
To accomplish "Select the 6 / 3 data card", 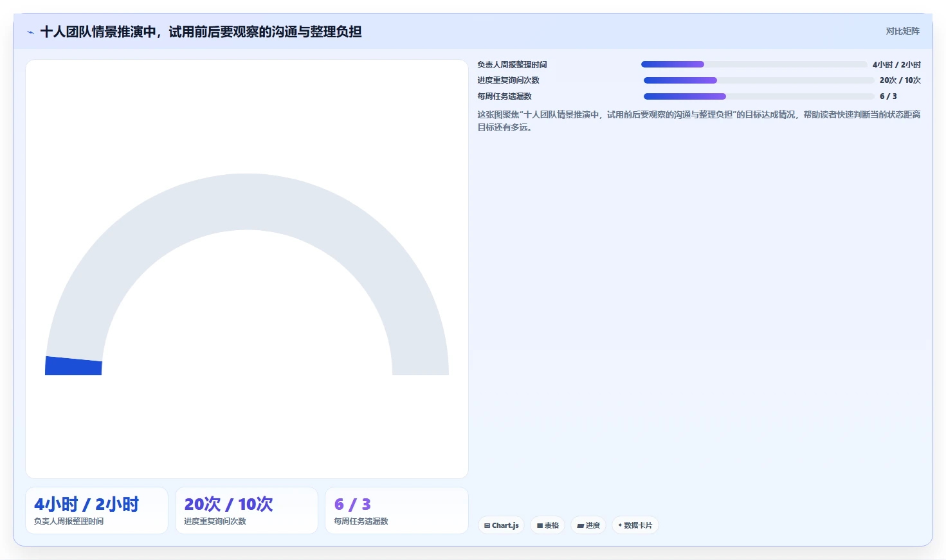I will pyautogui.click(x=397, y=510).
